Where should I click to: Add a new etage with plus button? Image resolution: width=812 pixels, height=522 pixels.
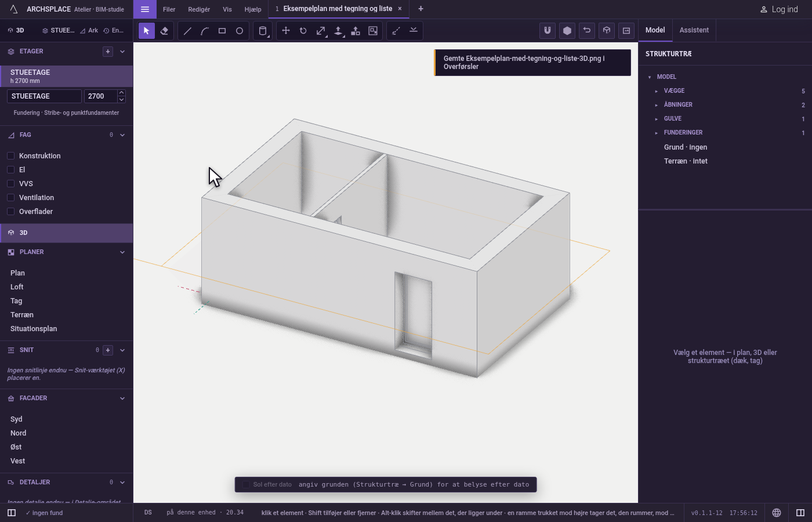[108, 52]
